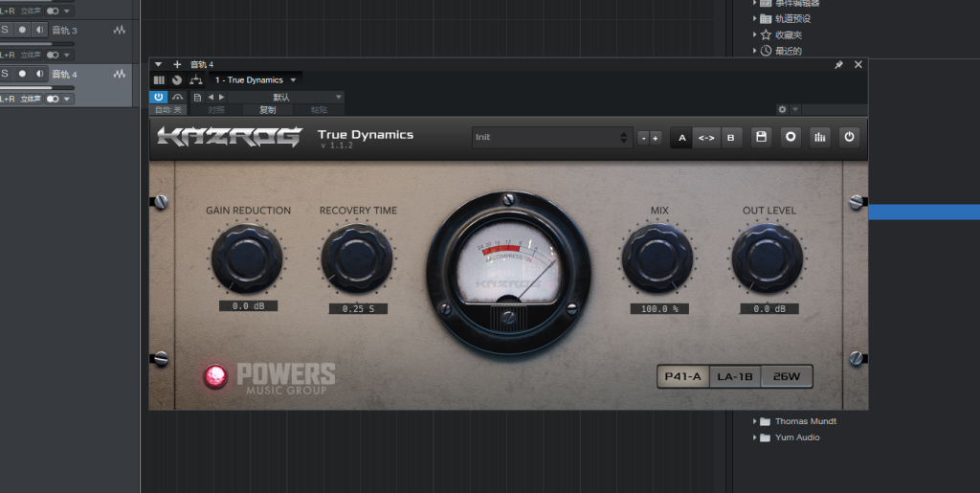Open the channel mode dropdown under 音轨 4

click(67, 99)
